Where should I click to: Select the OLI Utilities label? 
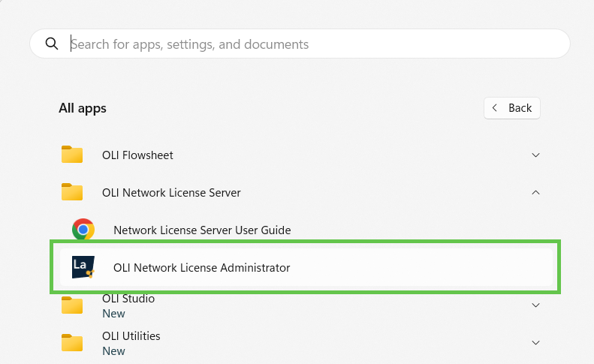click(x=131, y=336)
